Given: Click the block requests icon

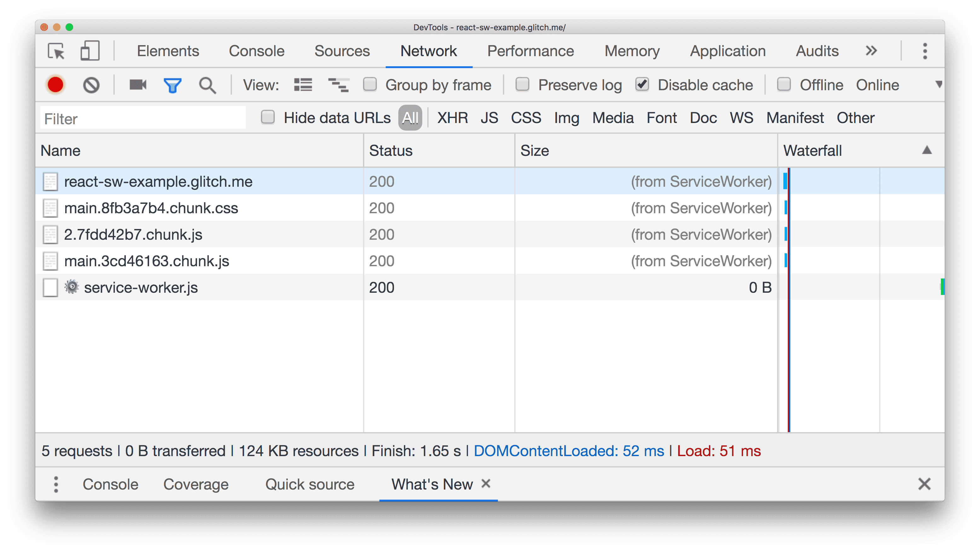Looking at the screenshot, I should pyautogui.click(x=91, y=85).
